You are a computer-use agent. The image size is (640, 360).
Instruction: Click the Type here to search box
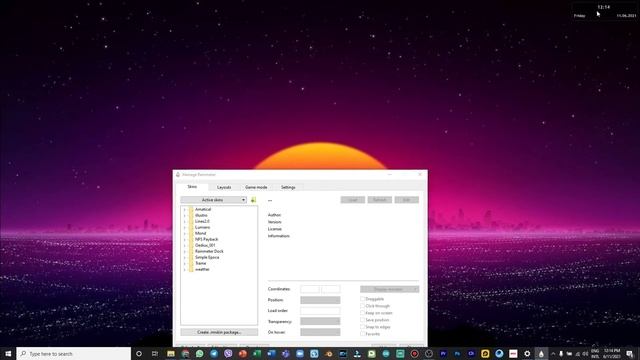[x=73, y=353]
